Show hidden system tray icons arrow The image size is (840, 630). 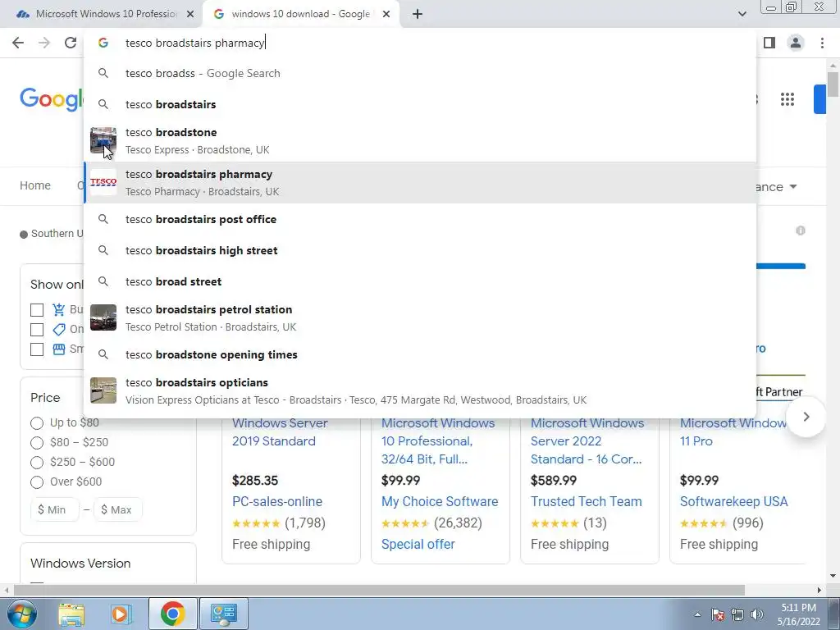point(697,614)
